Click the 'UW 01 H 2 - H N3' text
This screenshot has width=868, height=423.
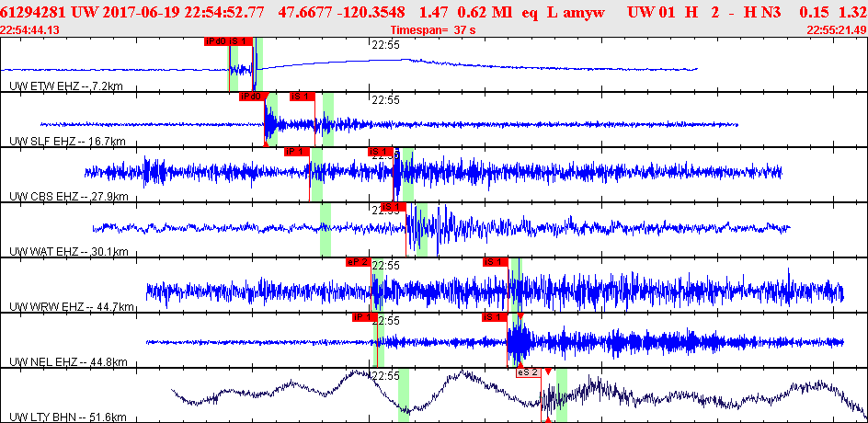pyautogui.click(x=704, y=12)
